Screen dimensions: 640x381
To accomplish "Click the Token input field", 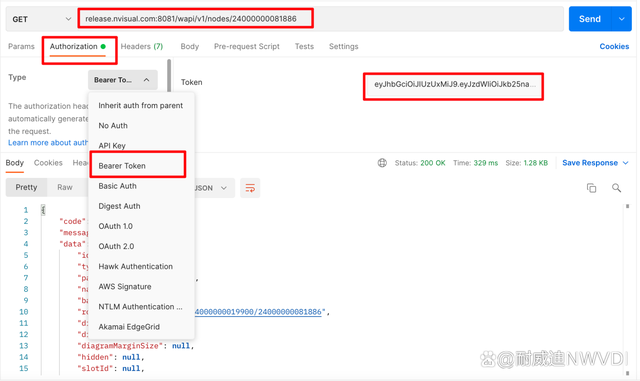I will (x=453, y=85).
